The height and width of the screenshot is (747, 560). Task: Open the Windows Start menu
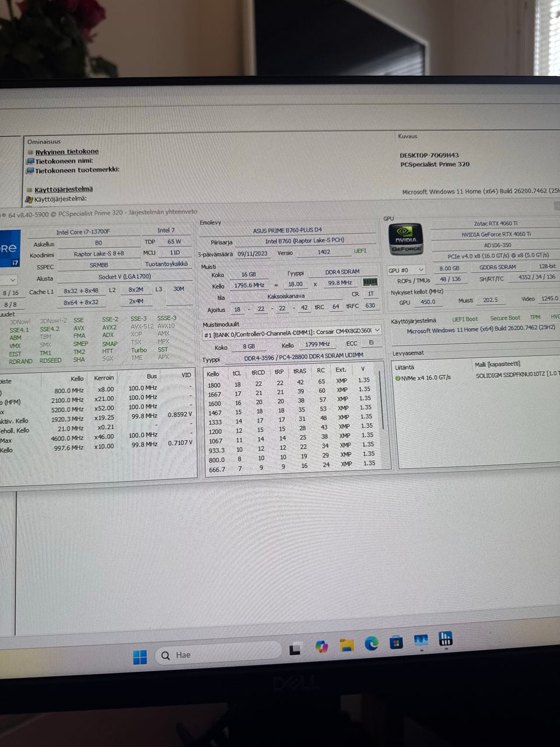tap(140, 657)
